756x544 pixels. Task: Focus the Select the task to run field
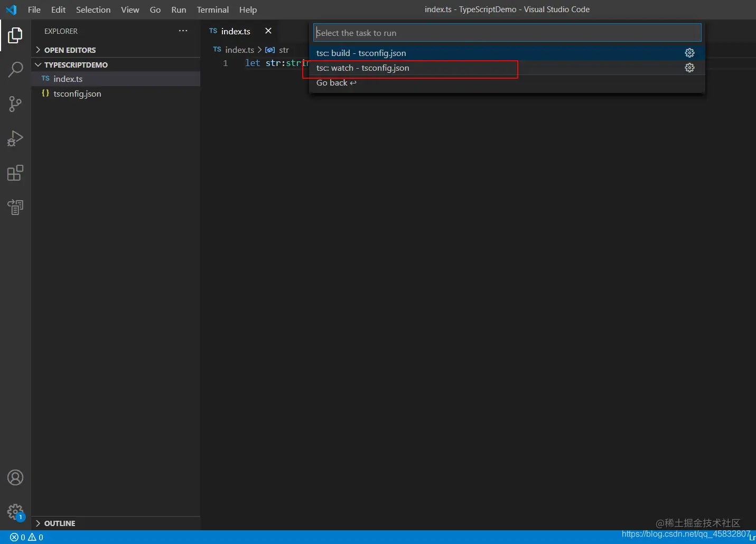coord(507,33)
